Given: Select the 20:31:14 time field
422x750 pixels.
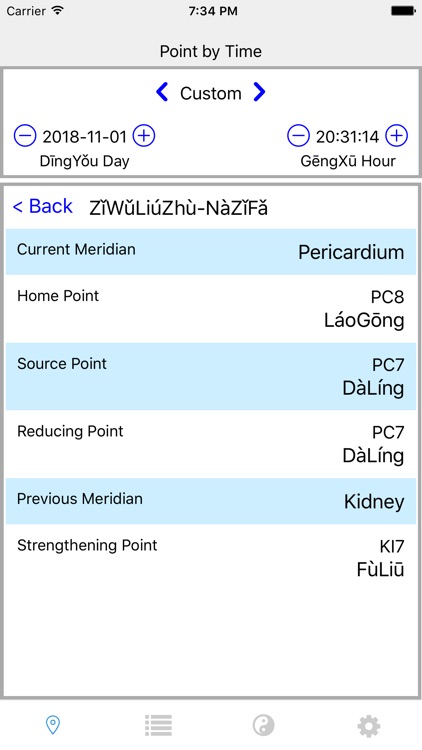Looking at the screenshot, I should (x=347, y=137).
